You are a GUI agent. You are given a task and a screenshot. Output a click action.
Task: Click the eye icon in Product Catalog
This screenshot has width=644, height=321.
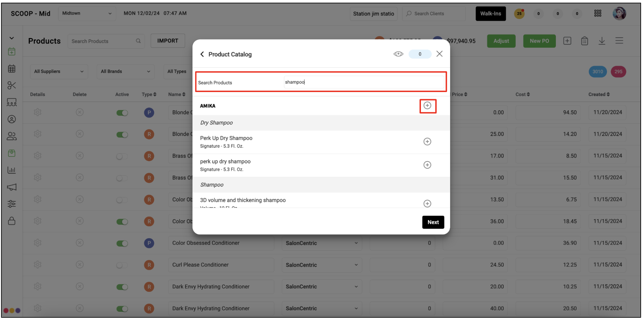pos(398,54)
